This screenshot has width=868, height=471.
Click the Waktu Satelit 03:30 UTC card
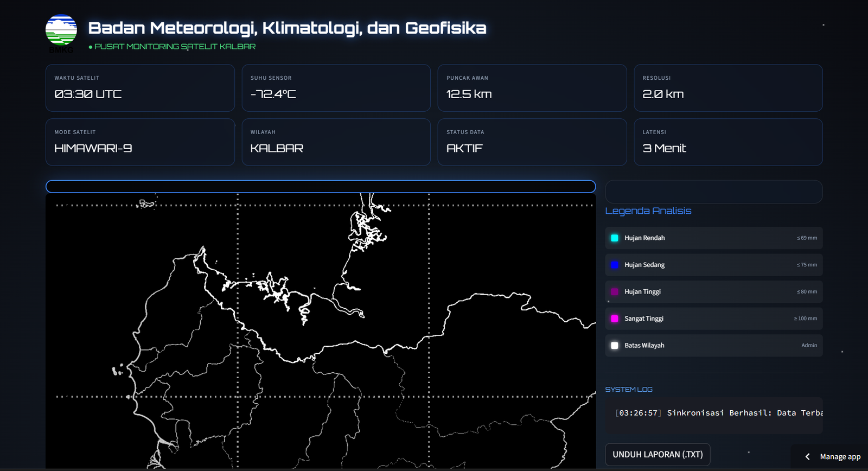(140, 88)
